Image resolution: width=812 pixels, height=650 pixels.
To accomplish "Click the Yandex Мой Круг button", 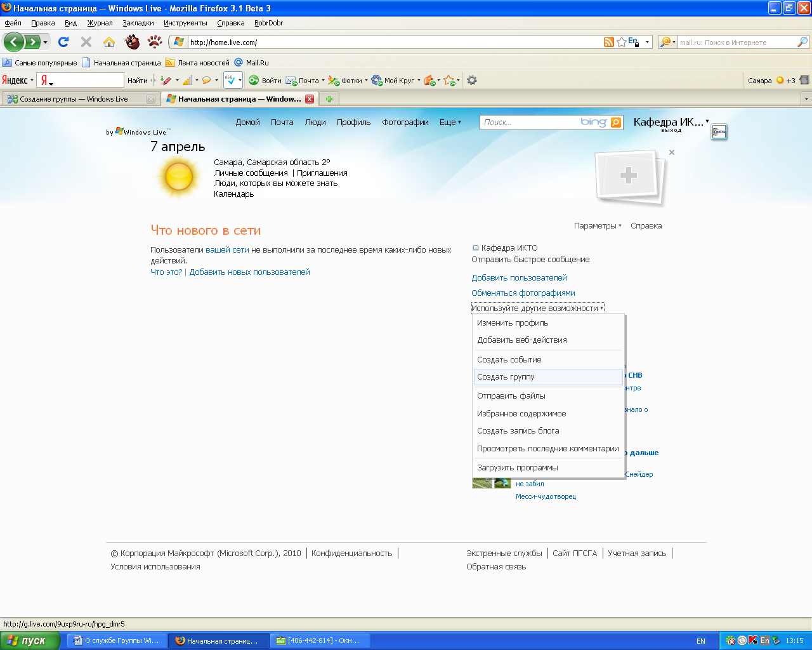I will tap(395, 80).
